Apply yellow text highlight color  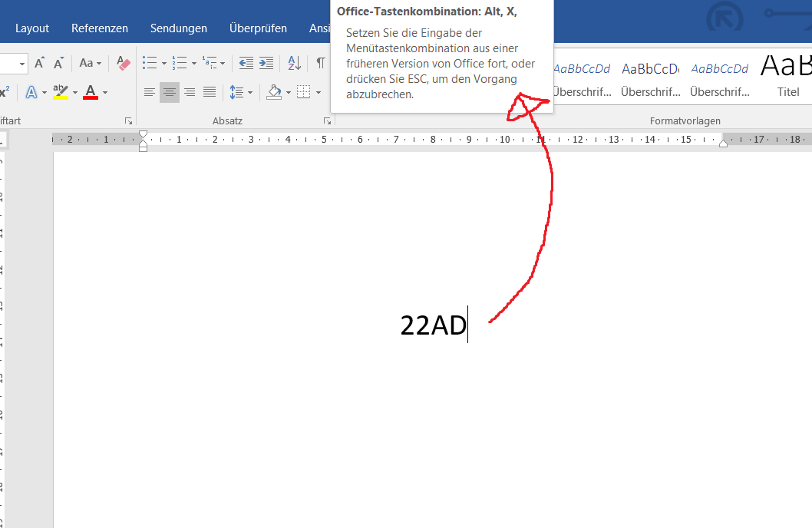point(60,91)
